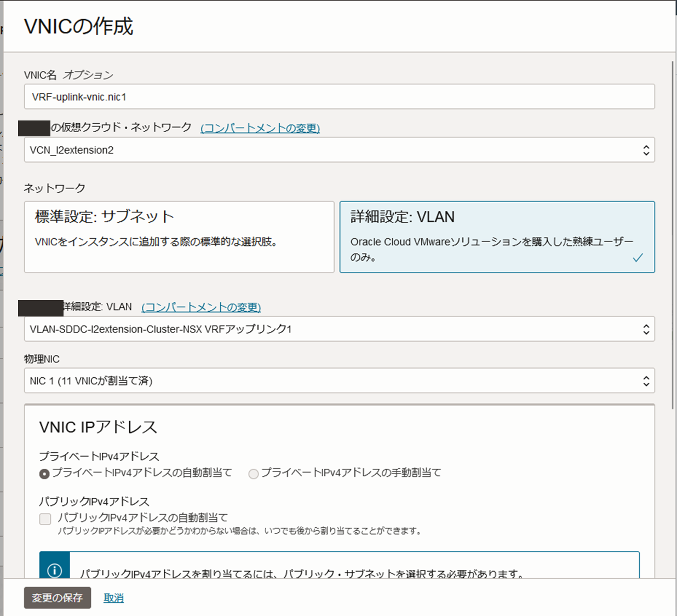Click the パブリックIPv4アドレス label
Viewport: 677px width, 616px height.
(94, 502)
